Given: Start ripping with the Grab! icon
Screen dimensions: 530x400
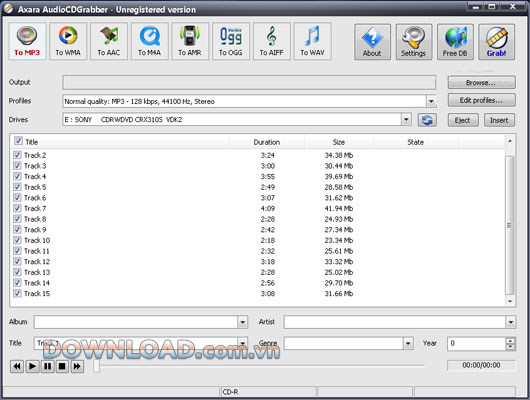Looking at the screenshot, I should (497, 42).
